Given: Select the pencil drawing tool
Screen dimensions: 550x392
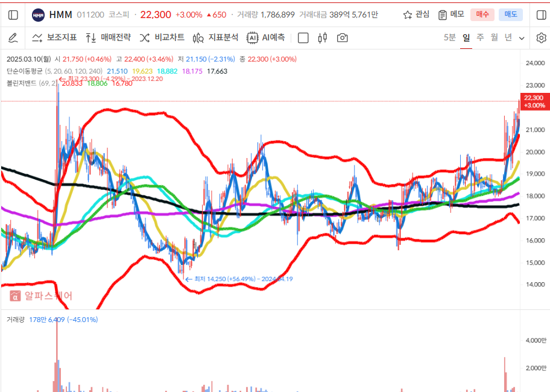Looking at the screenshot, I should (13, 37).
